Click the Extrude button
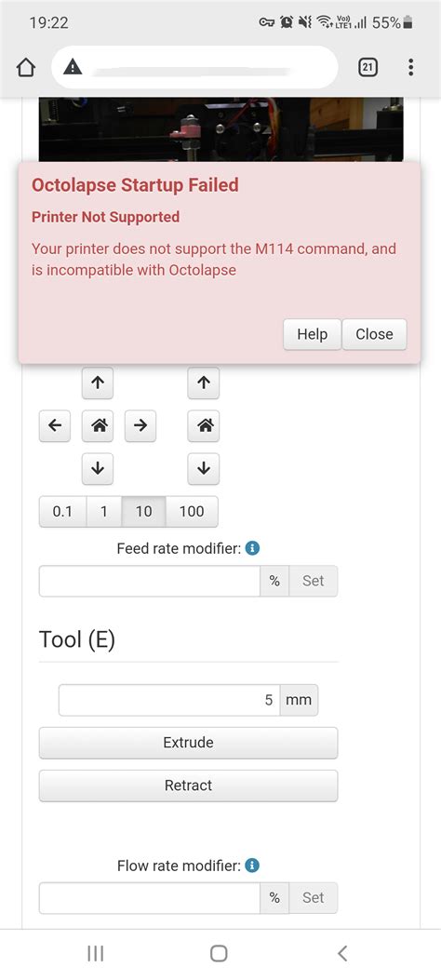 point(188,743)
